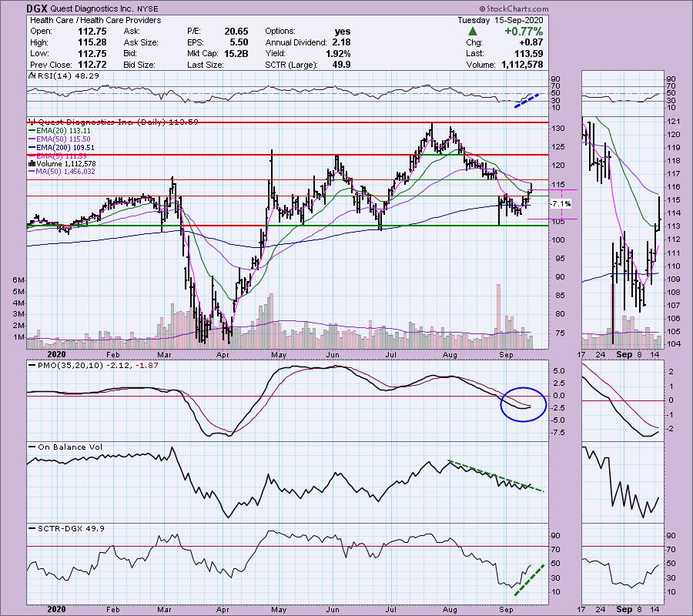Click the Last Size: label
This screenshot has width=693, height=616.
pos(205,65)
